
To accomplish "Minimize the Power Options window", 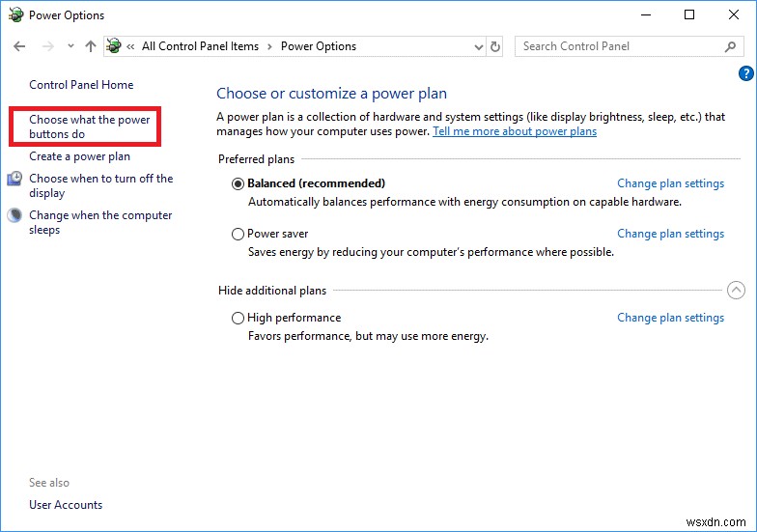I will click(646, 15).
